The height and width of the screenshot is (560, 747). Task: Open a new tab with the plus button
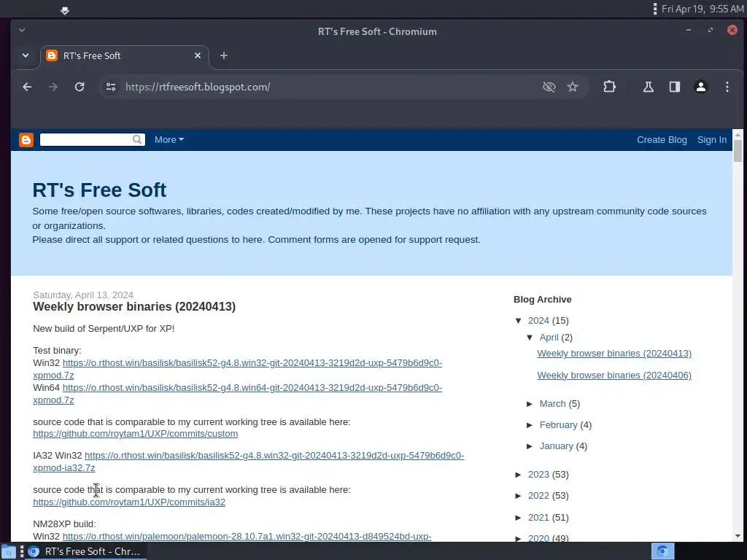224,55
